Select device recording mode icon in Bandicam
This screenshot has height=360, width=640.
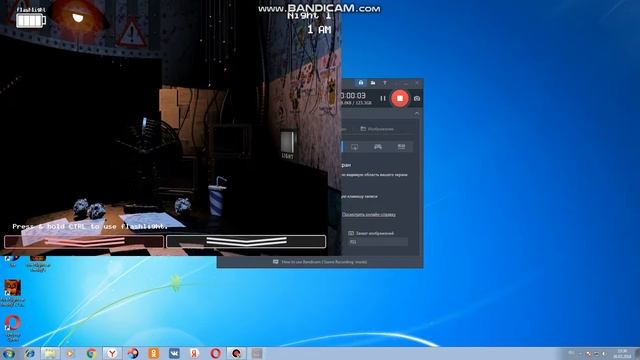(401, 147)
